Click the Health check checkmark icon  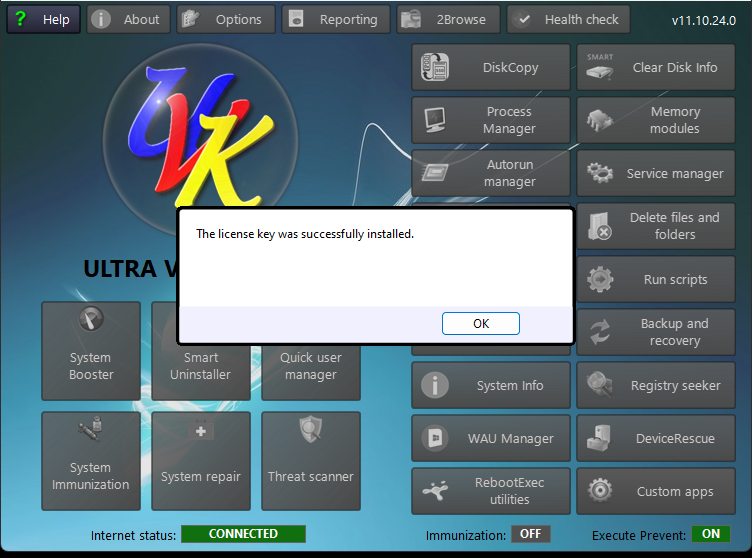point(524,20)
